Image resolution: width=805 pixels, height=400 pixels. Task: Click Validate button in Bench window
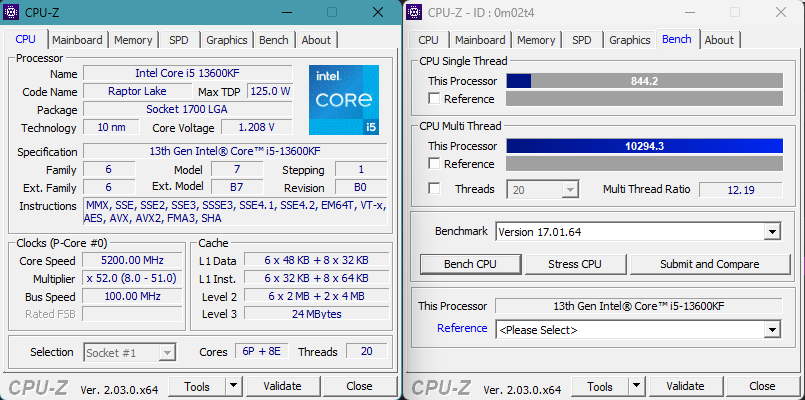[685, 386]
